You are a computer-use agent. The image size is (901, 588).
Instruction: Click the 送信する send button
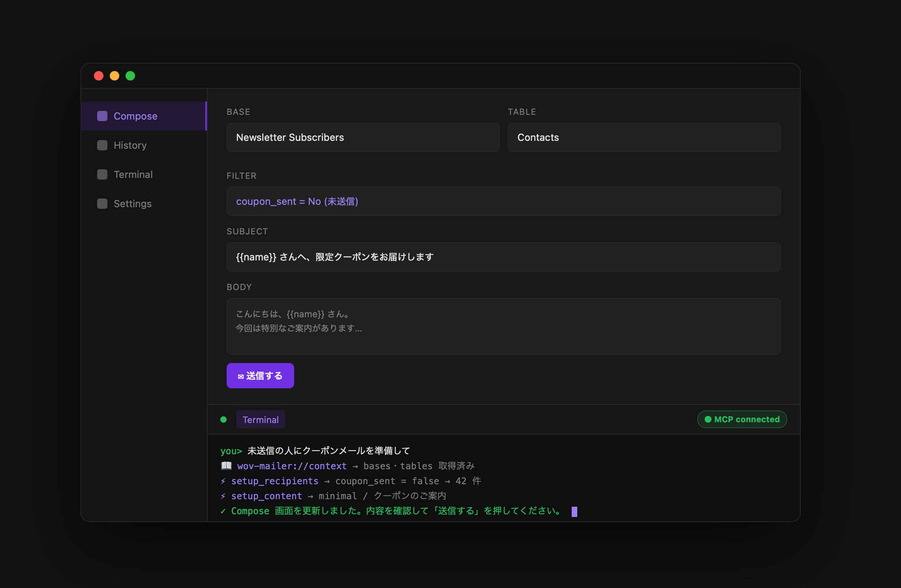pos(260,376)
